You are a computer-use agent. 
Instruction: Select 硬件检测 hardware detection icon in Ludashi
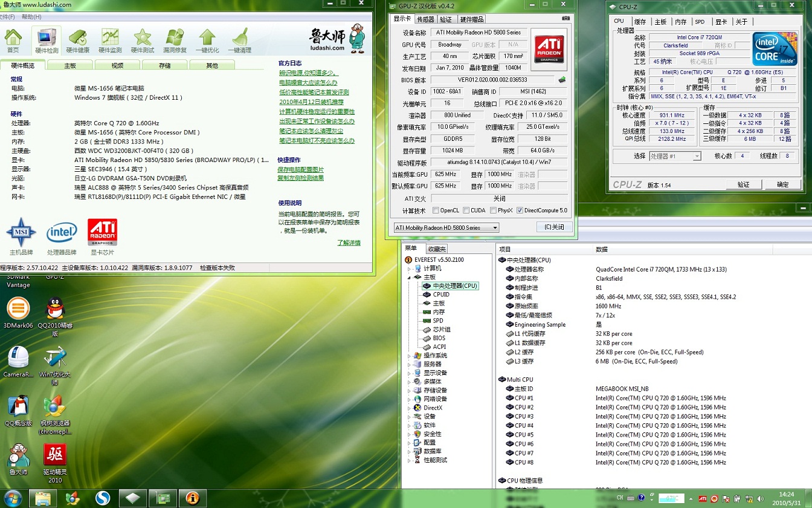pos(47,41)
